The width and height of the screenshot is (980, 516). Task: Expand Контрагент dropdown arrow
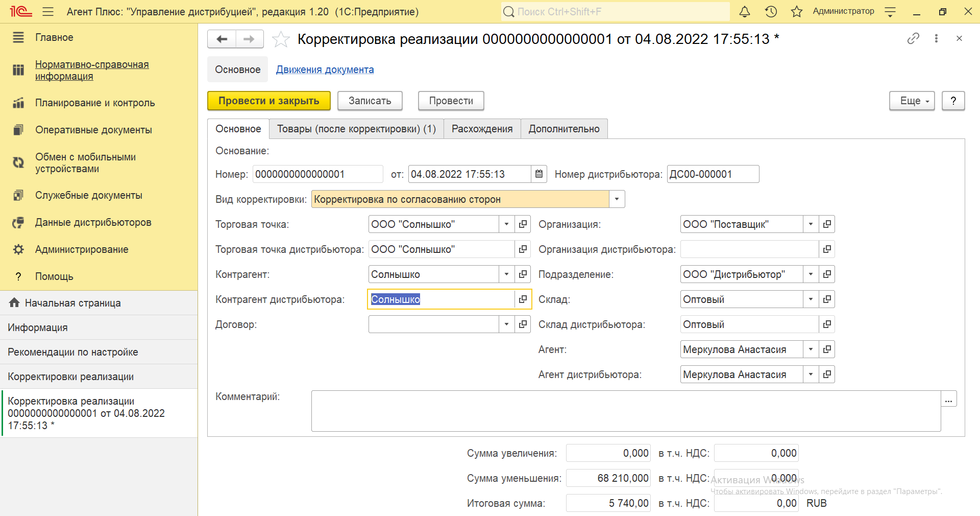pos(506,274)
